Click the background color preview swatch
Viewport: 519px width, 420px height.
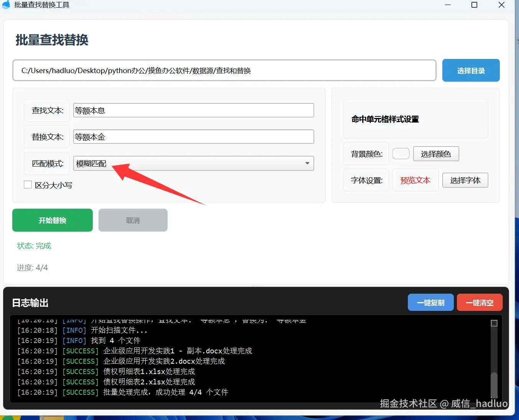coord(401,154)
